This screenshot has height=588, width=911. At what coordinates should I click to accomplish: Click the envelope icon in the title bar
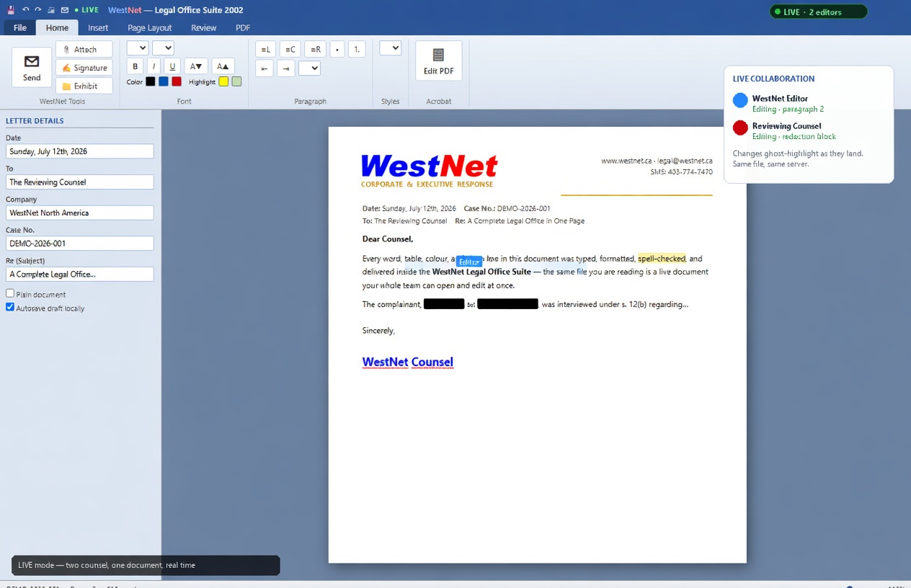[x=65, y=10]
